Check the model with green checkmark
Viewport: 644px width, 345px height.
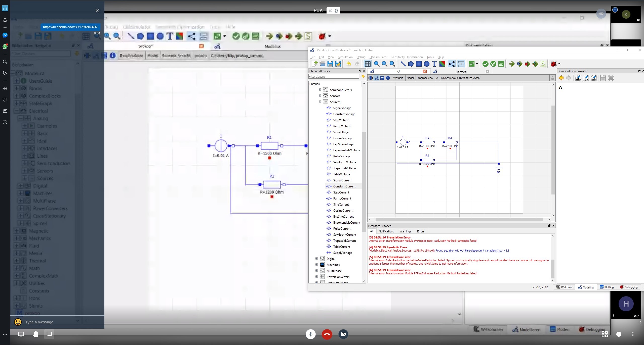(x=486, y=64)
